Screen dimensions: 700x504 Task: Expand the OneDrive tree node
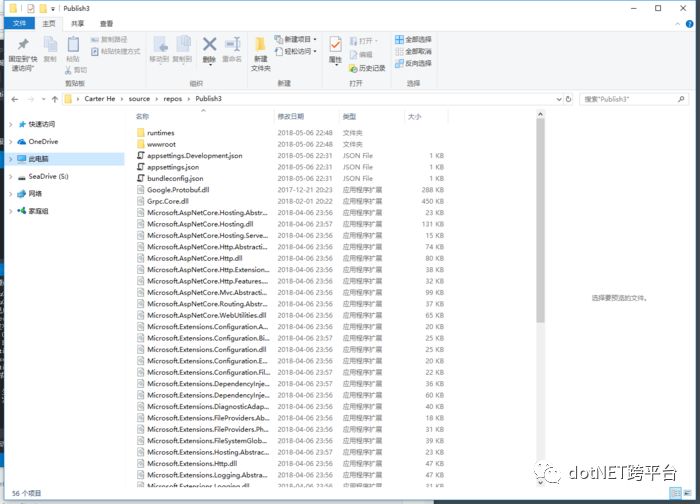pos(11,142)
